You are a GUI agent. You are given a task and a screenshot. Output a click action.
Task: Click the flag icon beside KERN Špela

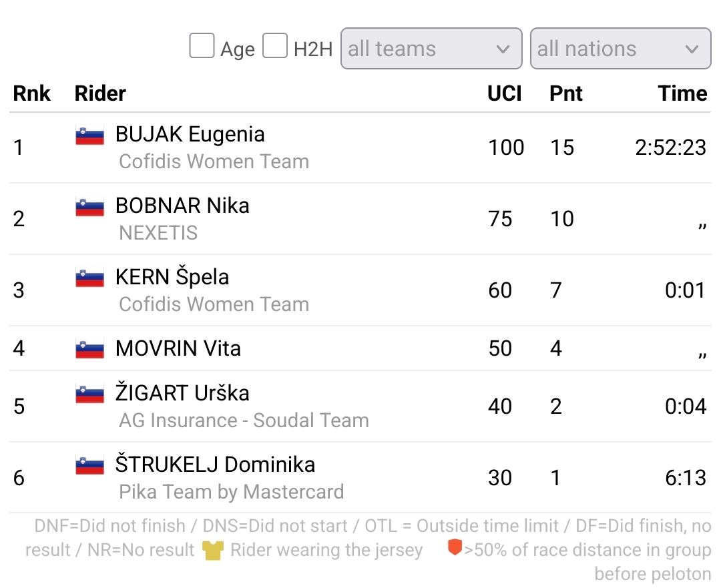89,278
